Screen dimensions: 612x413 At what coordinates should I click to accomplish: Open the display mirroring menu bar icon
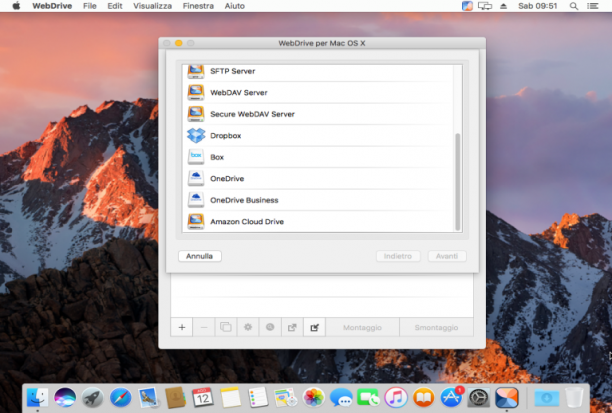coord(485,6)
